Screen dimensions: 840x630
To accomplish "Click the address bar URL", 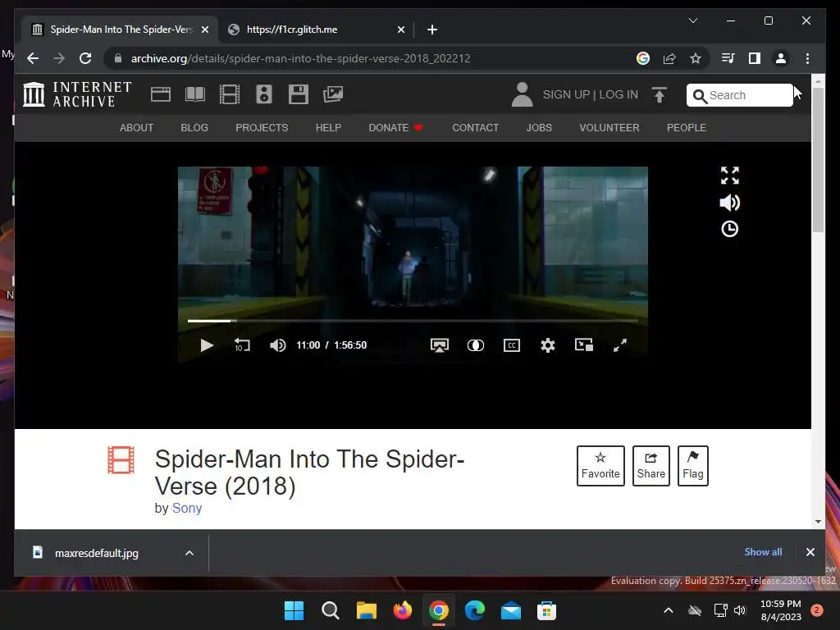I will coord(300,58).
